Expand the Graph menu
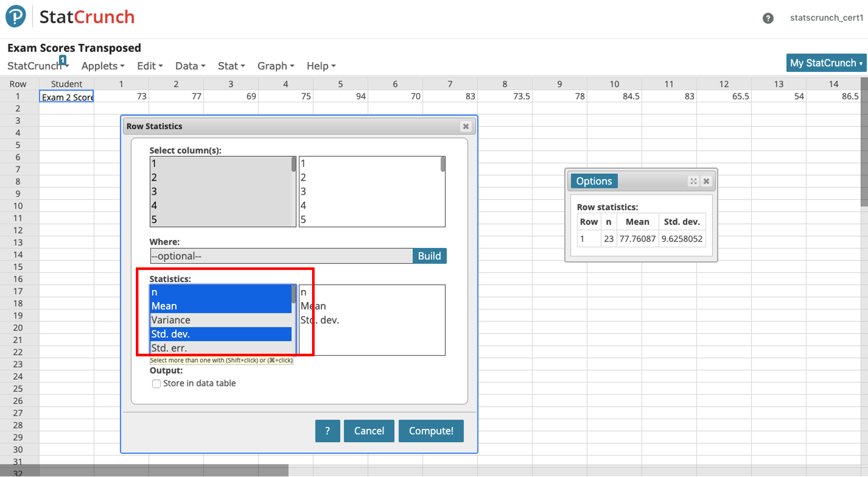The image size is (868, 477). 276,66
